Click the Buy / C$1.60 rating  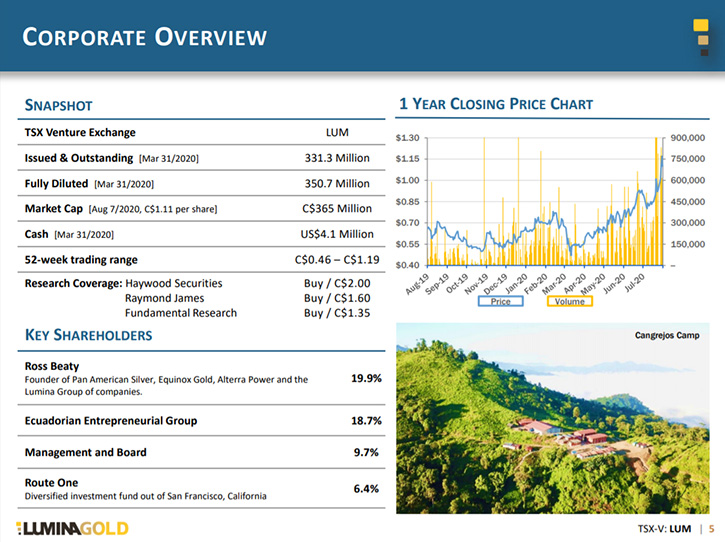tap(337, 298)
